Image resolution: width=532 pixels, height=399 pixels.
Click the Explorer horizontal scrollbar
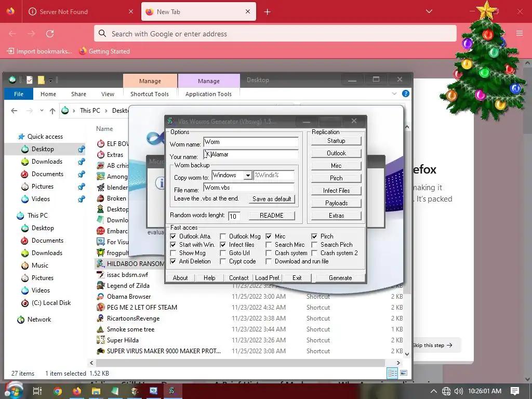[x=241, y=363]
